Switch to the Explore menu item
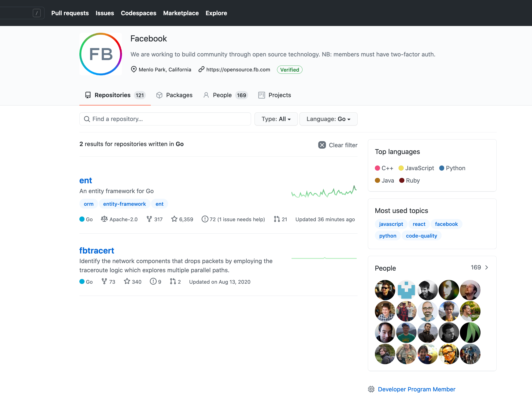This screenshot has height=404, width=532. click(216, 13)
